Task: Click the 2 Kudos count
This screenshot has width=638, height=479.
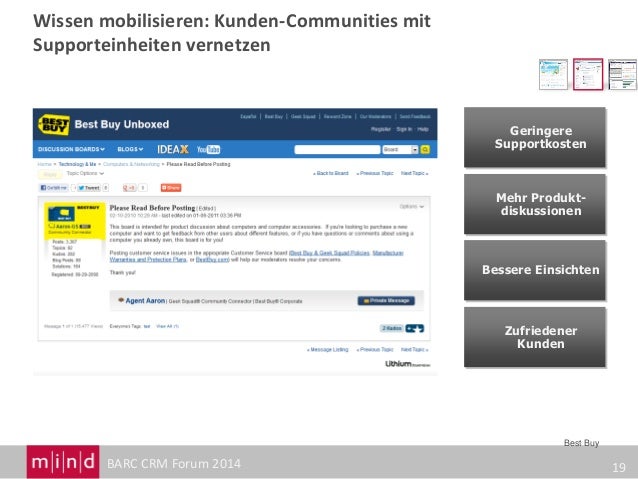Action: 392,328
